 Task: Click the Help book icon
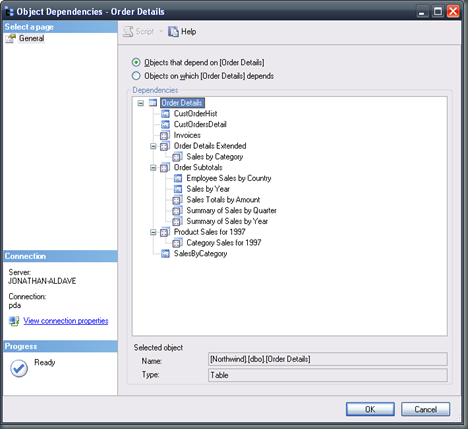tap(173, 32)
